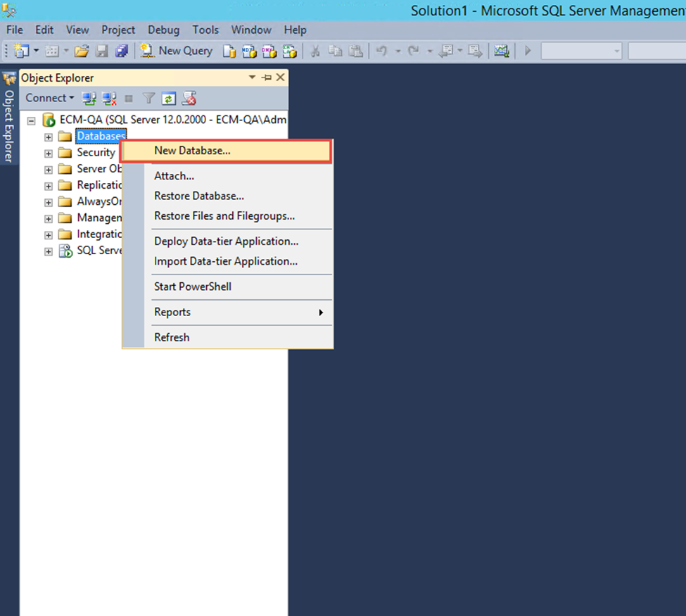Click the Disconnect server icon
This screenshot has height=616, width=686.
(x=109, y=99)
